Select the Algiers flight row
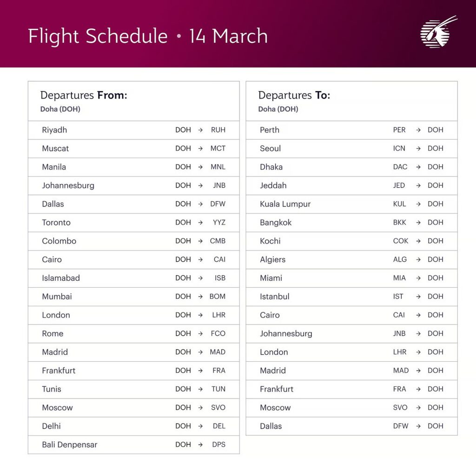Image resolution: width=476 pixels, height=476 pixels. [351, 259]
